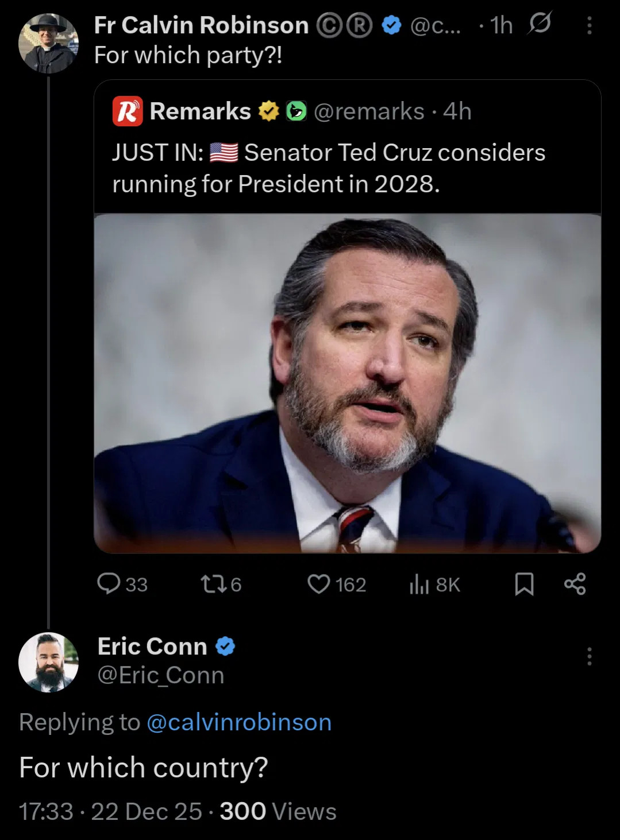Open more options for Eric Conn's reply
Viewport: 620px width, 840px height.
589,656
